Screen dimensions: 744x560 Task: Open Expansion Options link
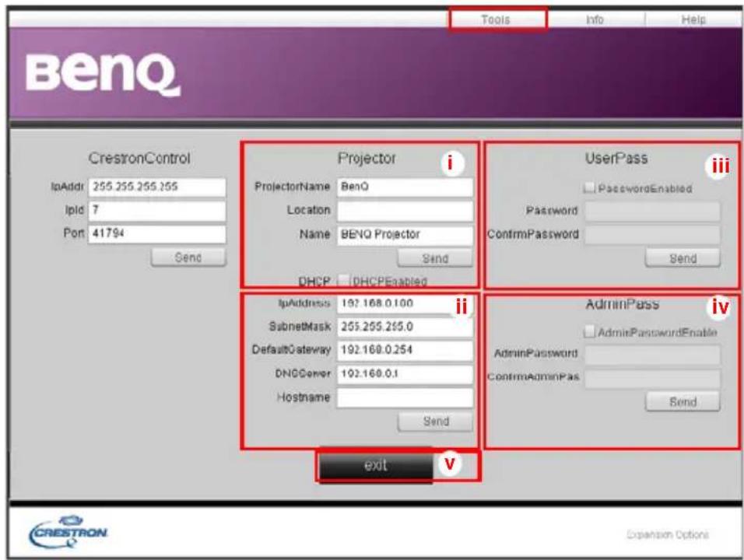click(667, 535)
